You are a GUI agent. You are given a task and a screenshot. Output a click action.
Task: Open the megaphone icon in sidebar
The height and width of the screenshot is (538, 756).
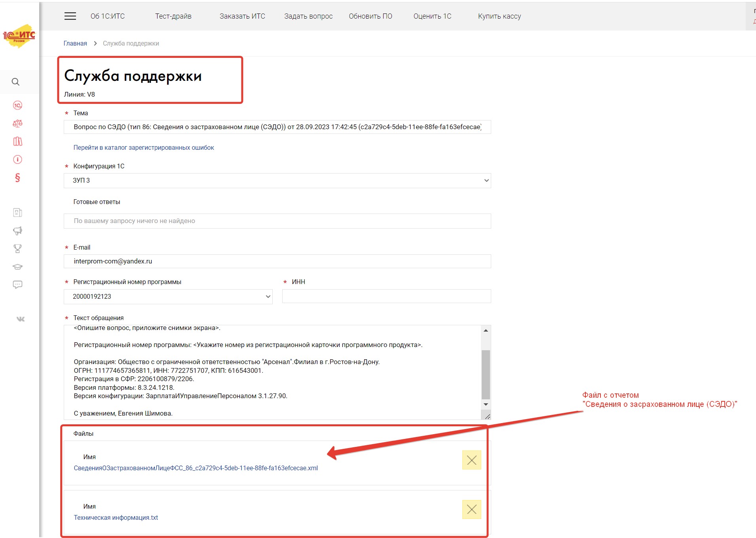click(x=17, y=231)
